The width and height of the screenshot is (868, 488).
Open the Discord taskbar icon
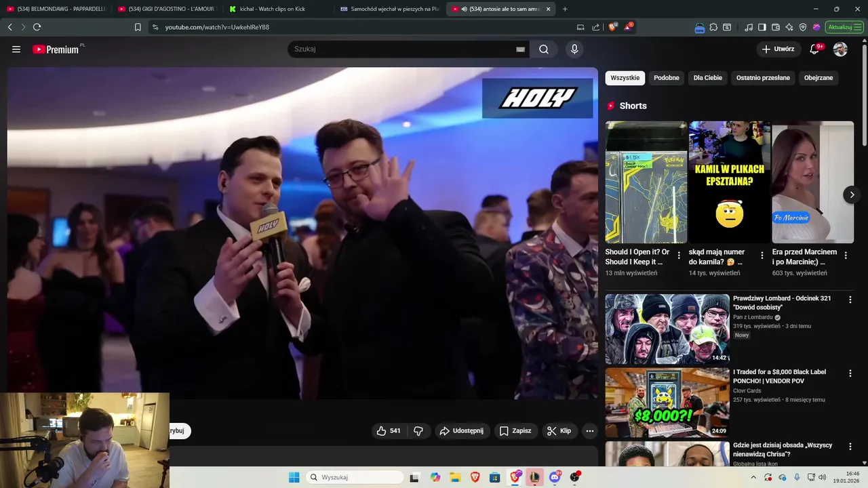[555, 477]
